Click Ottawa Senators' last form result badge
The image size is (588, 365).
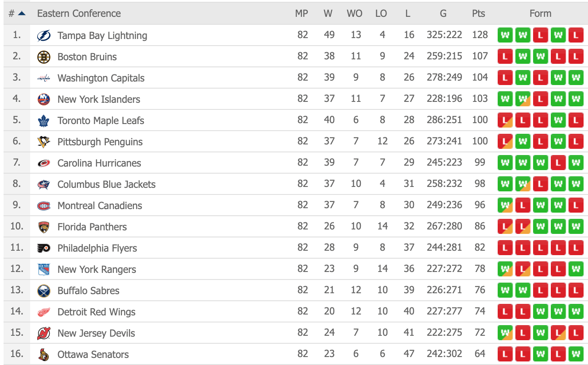pyautogui.click(x=576, y=354)
